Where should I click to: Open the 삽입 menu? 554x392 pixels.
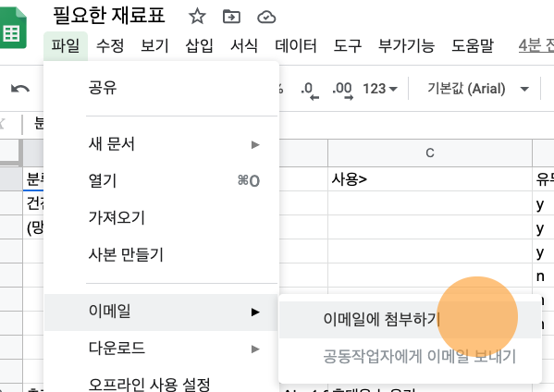[199, 46]
